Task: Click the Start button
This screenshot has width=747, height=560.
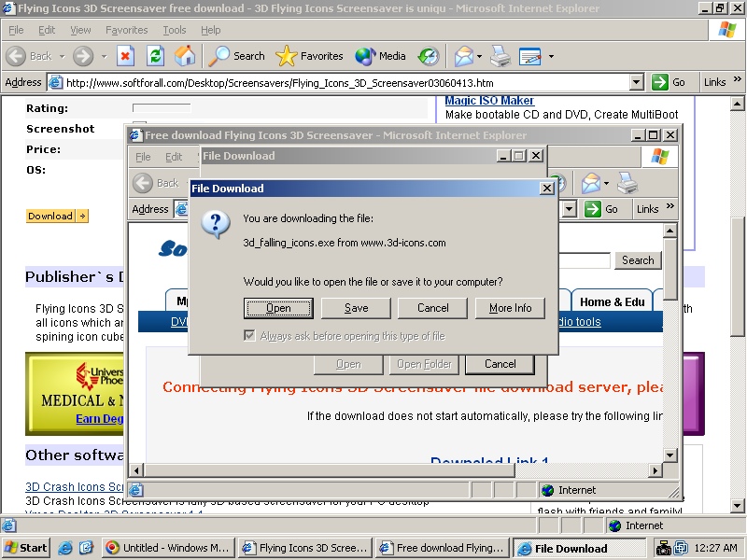Action: [26, 548]
